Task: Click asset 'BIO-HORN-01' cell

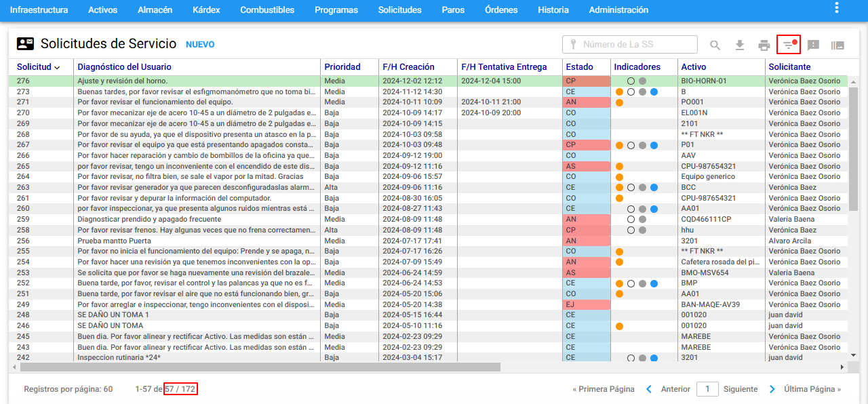Action: (704, 81)
